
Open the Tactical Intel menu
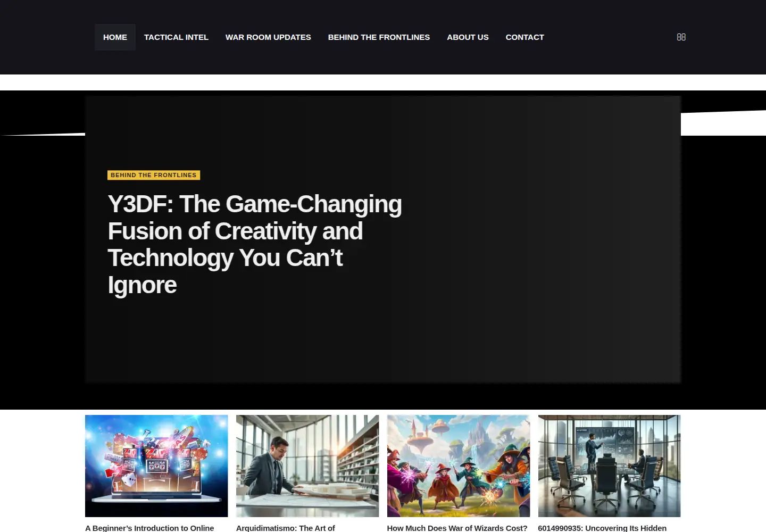(x=176, y=37)
